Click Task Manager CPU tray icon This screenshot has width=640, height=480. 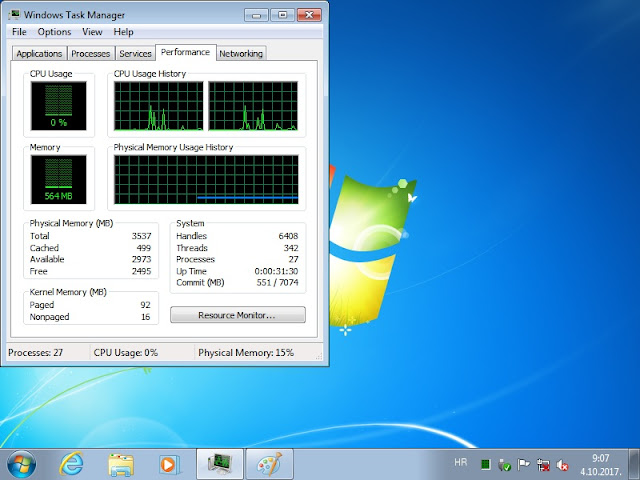point(485,464)
